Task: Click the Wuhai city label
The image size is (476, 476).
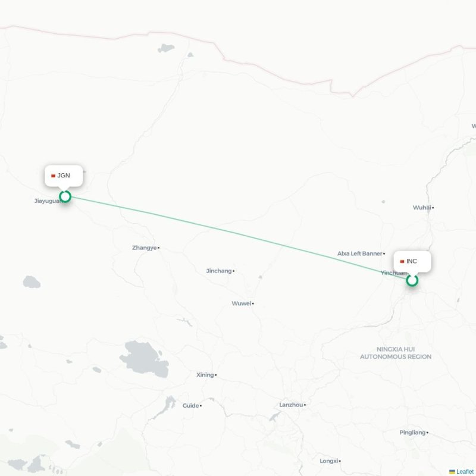Action: coord(422,208)
